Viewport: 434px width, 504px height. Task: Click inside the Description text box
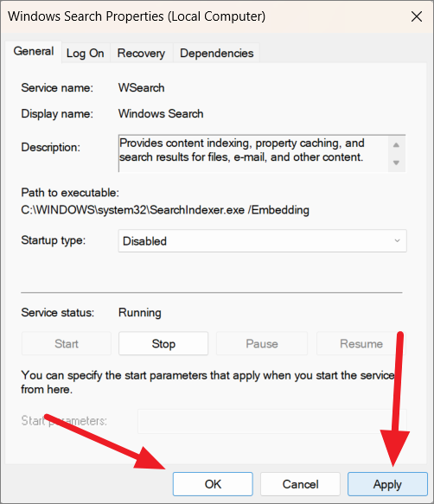(x=253, y=154)
